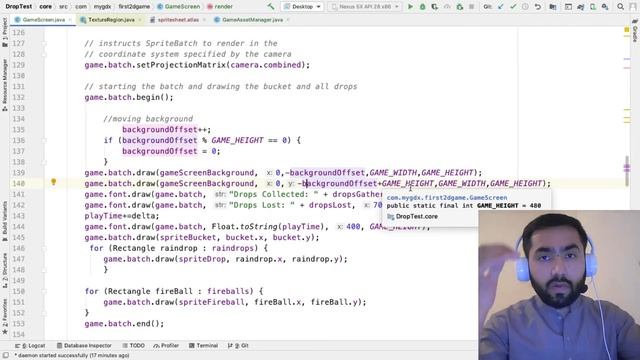Run the app with green play icon
640x360 pixels.
click(x=410, y=7)
